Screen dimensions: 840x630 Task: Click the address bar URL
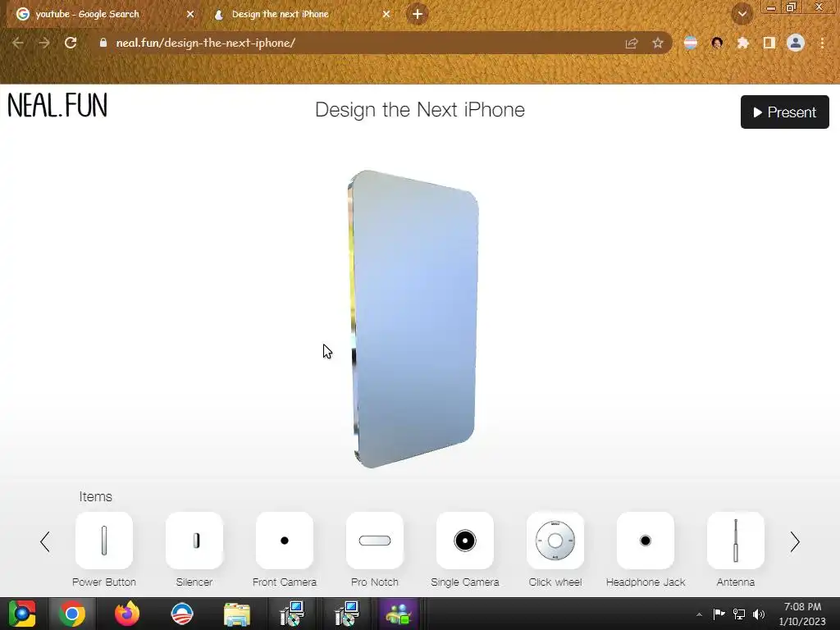pos(206,43)
